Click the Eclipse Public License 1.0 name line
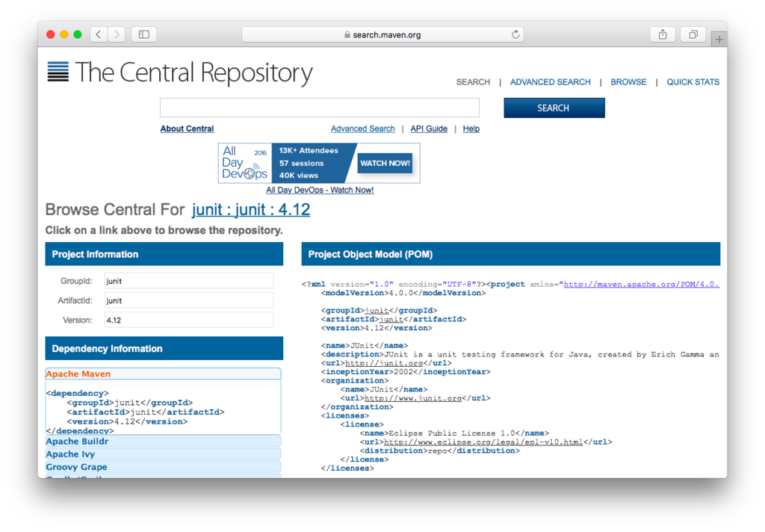Screen dimensions: 765x532 coord(454,433)
